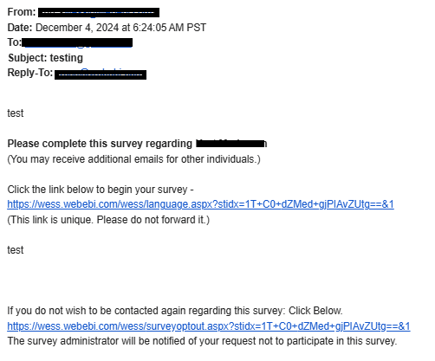The image size is (435, 361).
Task: Click the first 'test' body line
Action: pos(15,113)
